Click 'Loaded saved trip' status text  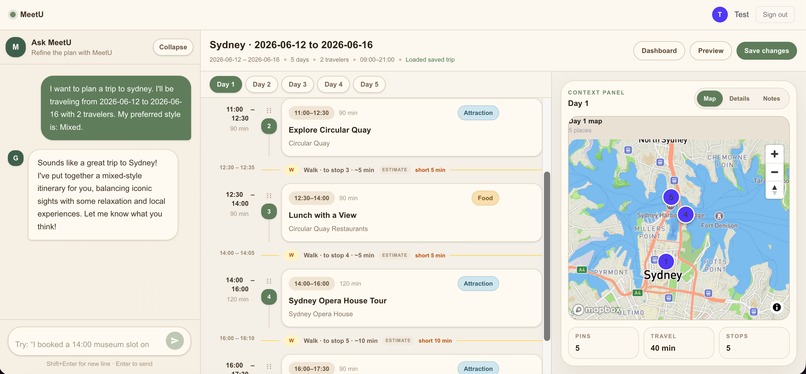430,60
